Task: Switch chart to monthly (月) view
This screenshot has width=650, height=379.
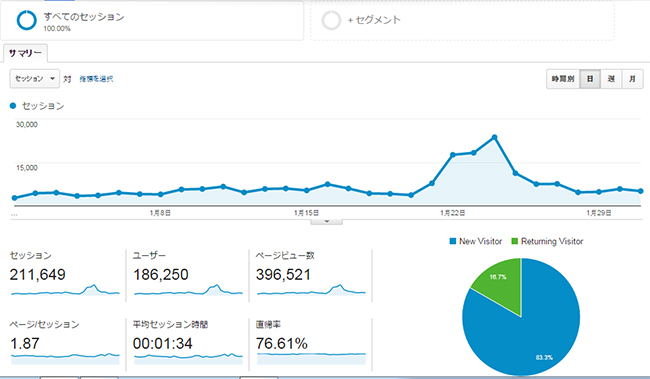Action: coord(632,79)
